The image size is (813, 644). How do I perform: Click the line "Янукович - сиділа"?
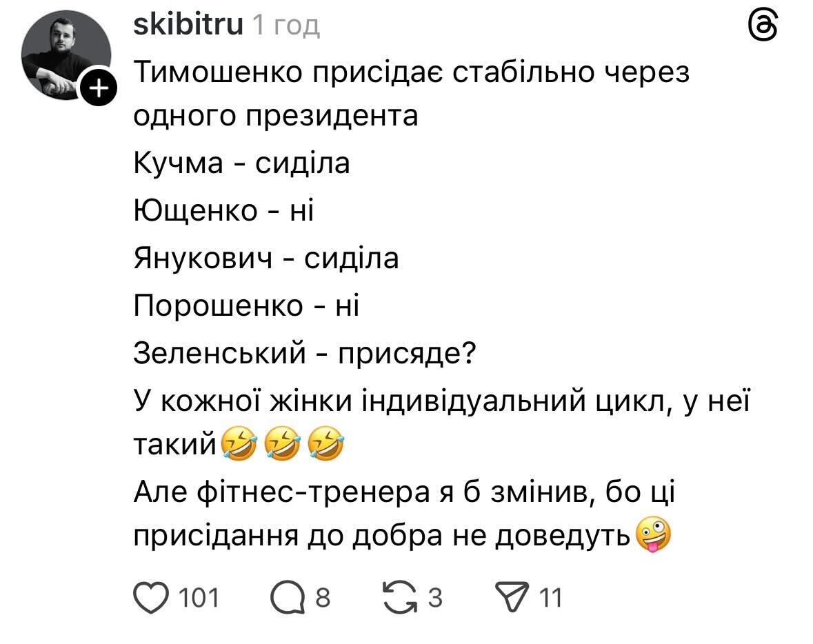[265, 258]
